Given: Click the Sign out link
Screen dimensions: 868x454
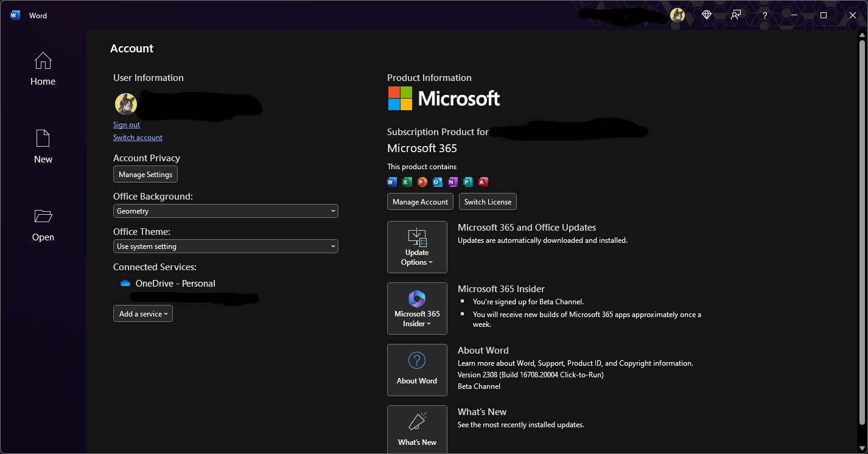Looking at the screenshot, I should pyautogui.click(x=126, y=125).
